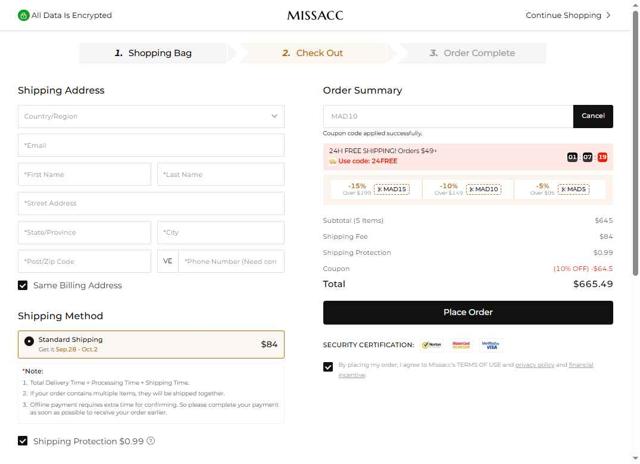The height and width of the screenshot is (464, 640).
Task: Click the 'Get it Sep.28 - Oct.2' delivery text
Action: tap(68, 349)
